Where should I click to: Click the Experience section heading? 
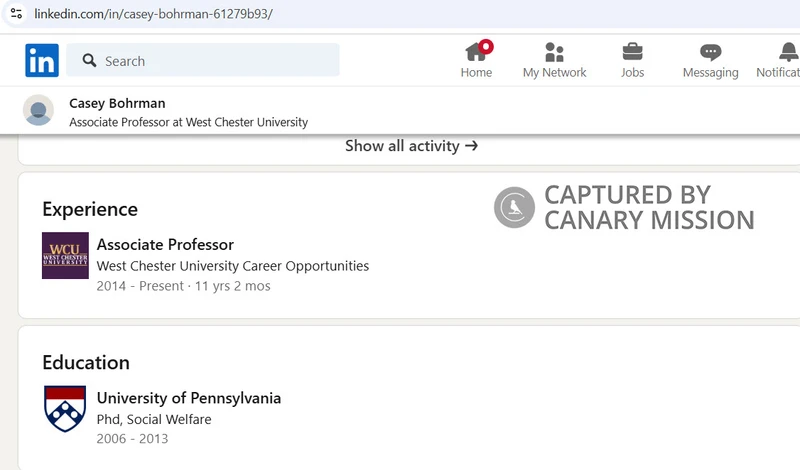pos(90,209)
